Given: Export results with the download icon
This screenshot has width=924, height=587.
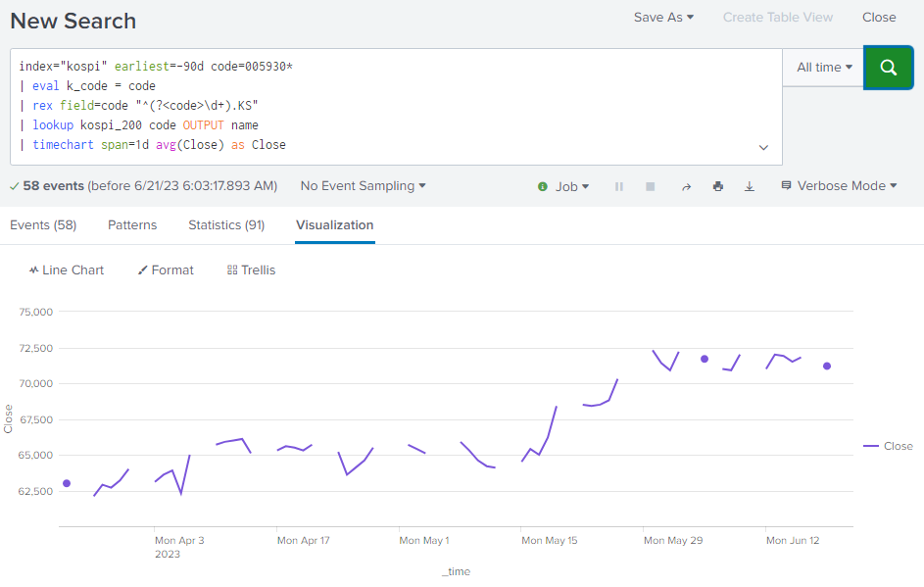Looking at the screenshot, I should [749, 186].
